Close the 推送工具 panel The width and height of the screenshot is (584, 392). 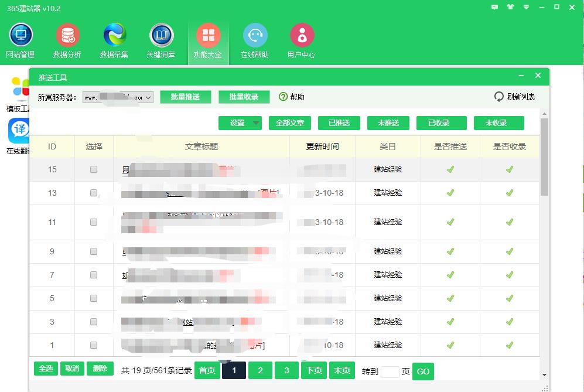click(x=538, y=76)
